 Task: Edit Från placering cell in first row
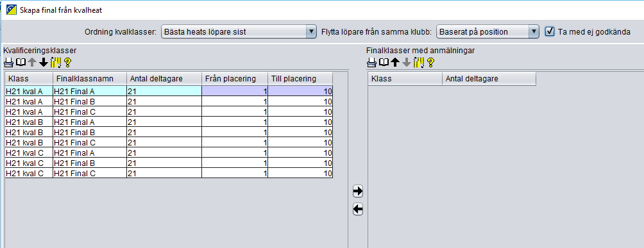click(235, 91)
